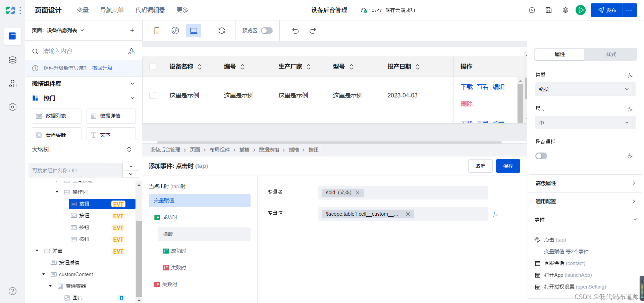Image resolution: width=644 pixels, height=303 pixels.
Task: Run the green preview play button
Action: pos(581,10)
